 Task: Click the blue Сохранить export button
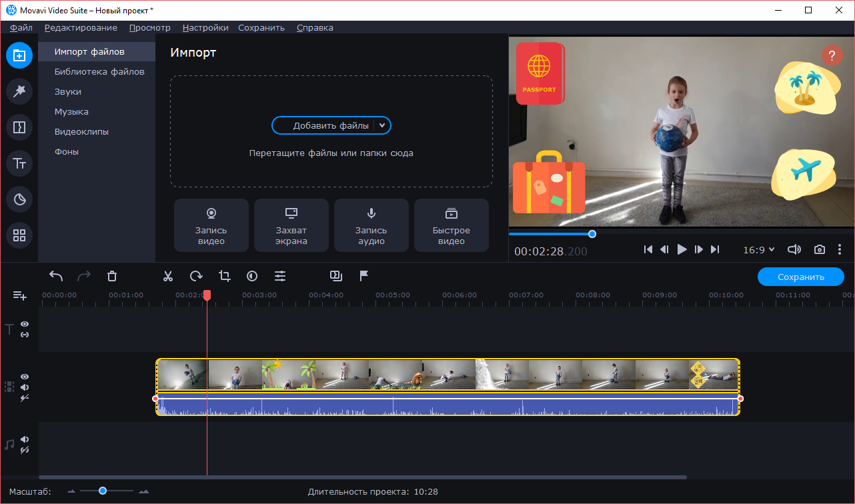click(800, 277)
